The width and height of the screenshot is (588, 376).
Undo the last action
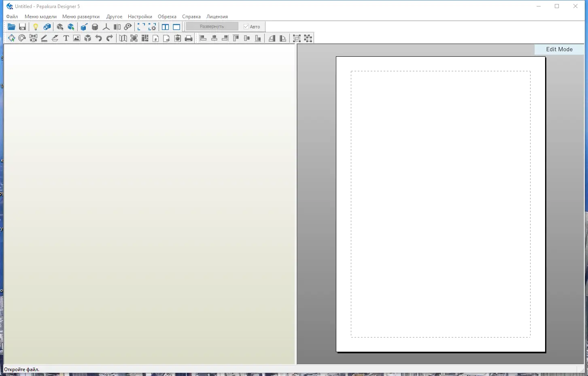click(99, 38)
